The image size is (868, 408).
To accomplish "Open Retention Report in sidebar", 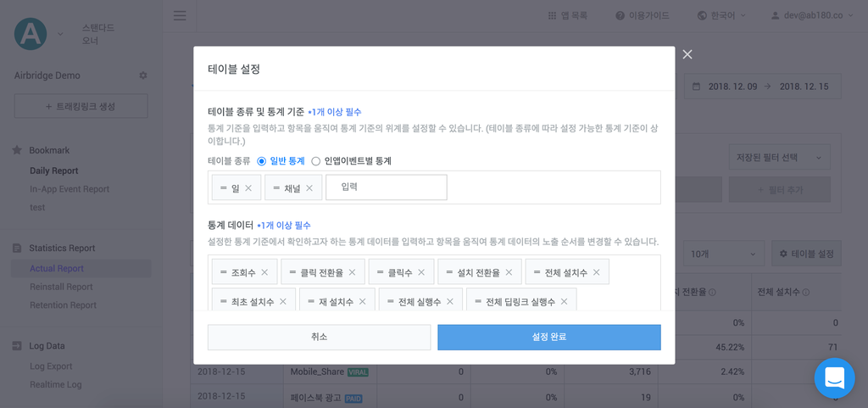I will [x=63, y=305].
